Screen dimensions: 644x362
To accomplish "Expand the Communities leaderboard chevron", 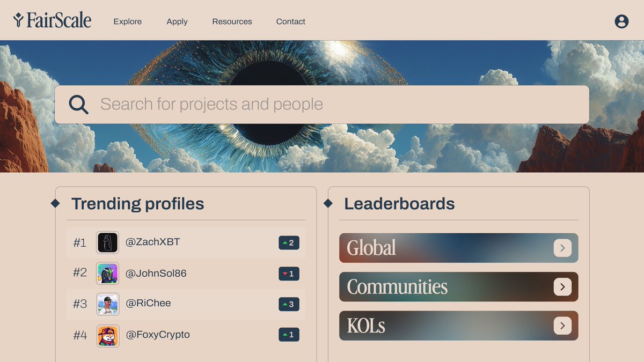I will [562, 287].
